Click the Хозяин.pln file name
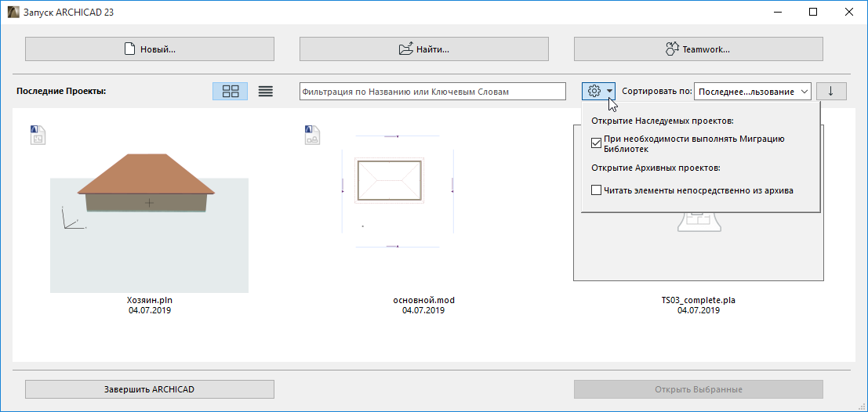Screen dimensions: 868x412 [149, 300]
